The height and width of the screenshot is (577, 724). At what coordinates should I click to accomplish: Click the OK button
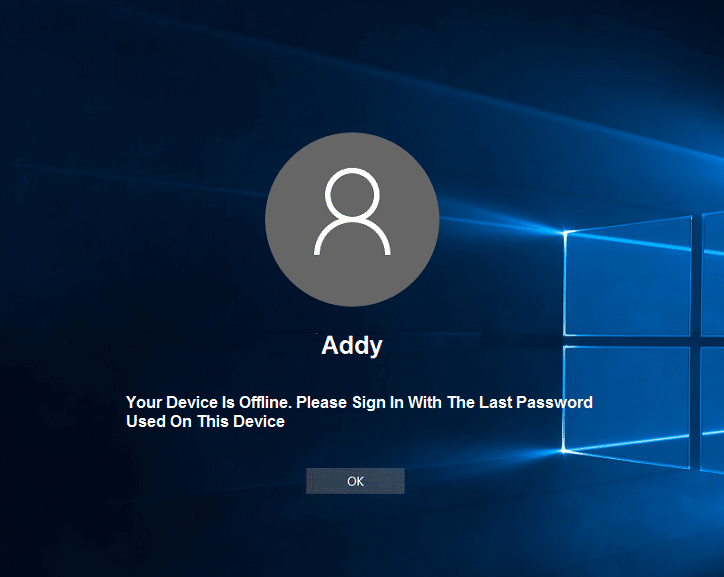(x=355, y=481)
